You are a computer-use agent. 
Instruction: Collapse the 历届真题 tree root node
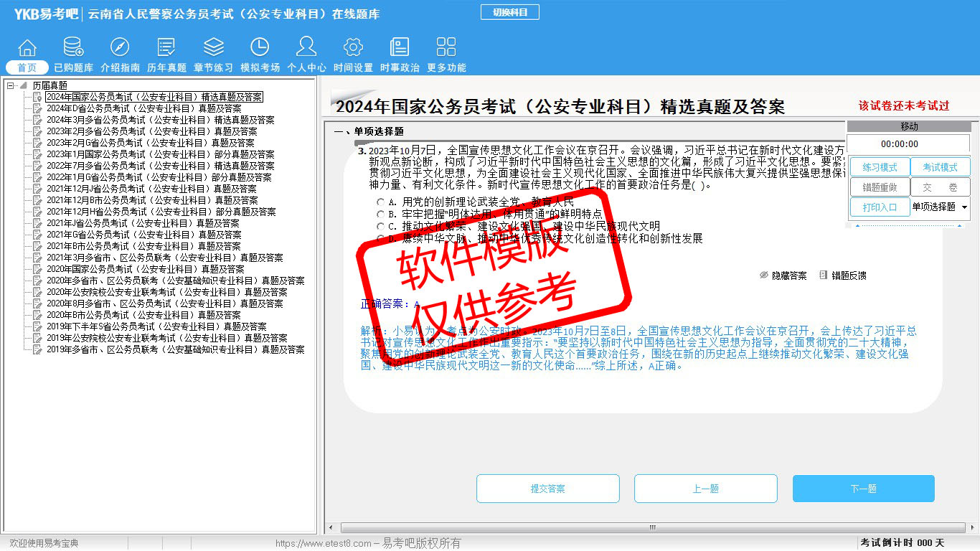(11, 85)
